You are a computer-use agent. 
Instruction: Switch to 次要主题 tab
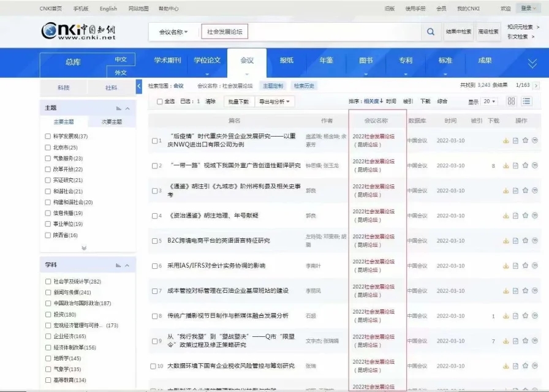click(112, 122)
